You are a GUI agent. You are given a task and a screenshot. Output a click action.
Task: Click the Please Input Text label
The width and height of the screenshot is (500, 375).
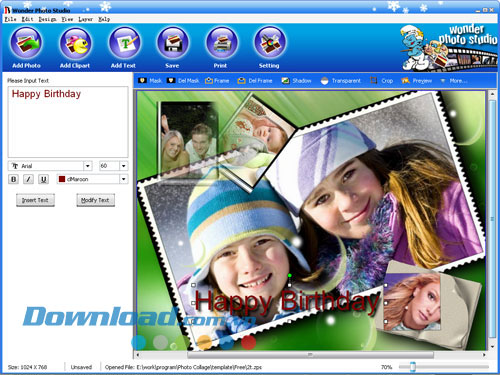point(28,81)
